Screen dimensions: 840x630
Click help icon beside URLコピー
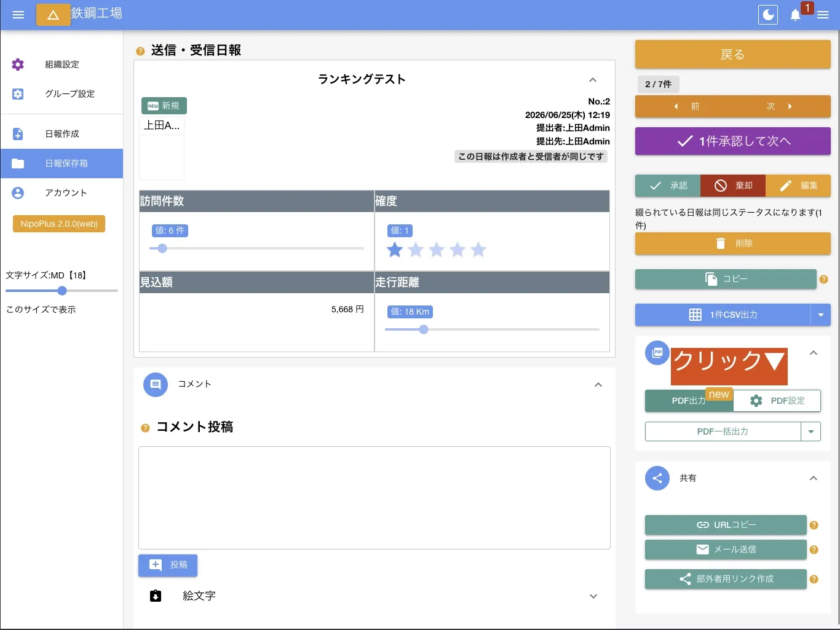pyautogui.click(x=814, y=525)
